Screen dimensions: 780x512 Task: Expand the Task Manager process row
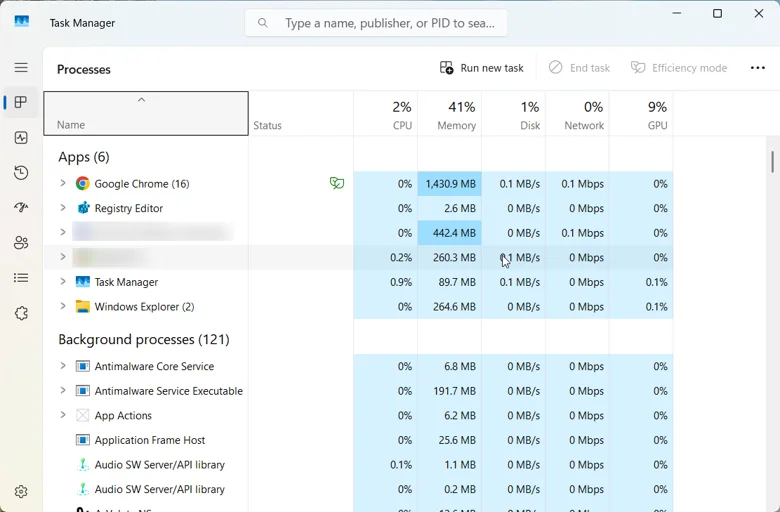pyautogui.click(x=63, y=281)
